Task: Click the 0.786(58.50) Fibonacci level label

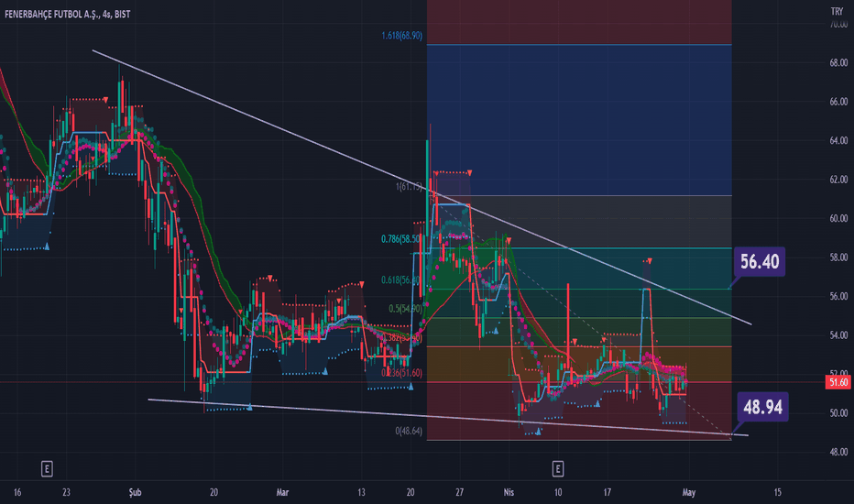Action: click(400, 238)
